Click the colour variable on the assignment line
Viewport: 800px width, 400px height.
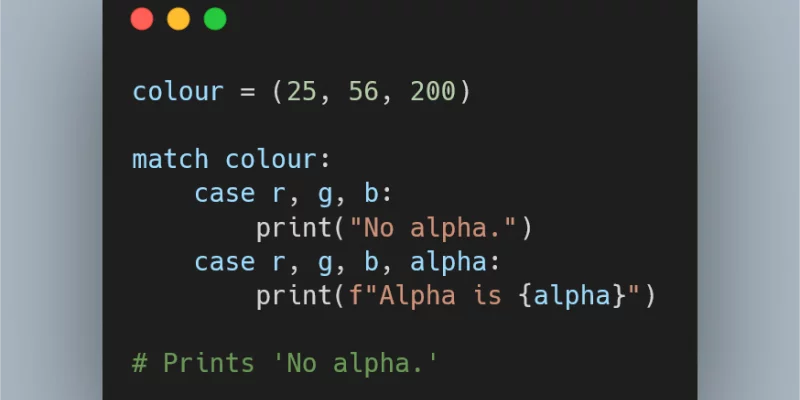(x=178, y=92)
